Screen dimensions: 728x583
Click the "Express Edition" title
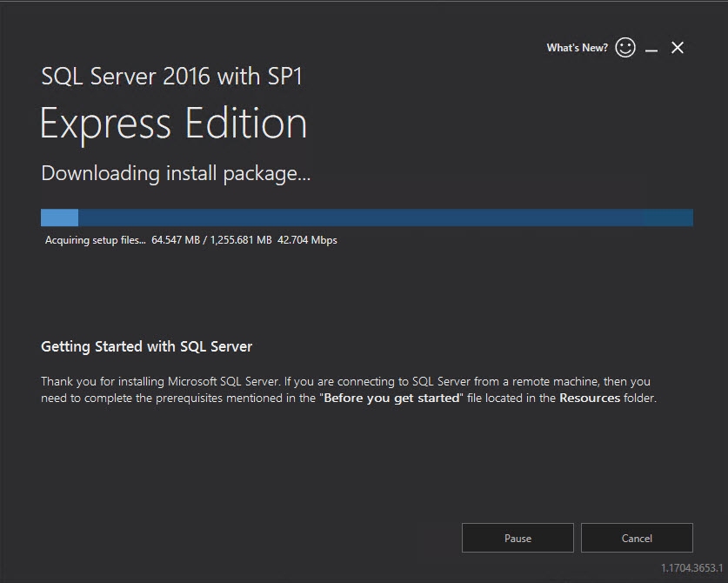point(173,124)
